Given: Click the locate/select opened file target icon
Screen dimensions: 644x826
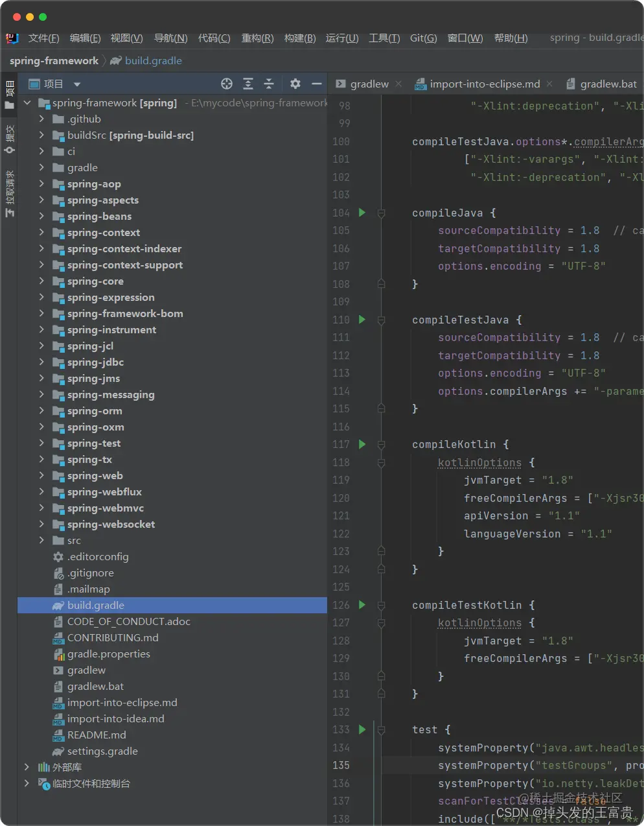Looking at the screenshot, I should coord(227,84).
